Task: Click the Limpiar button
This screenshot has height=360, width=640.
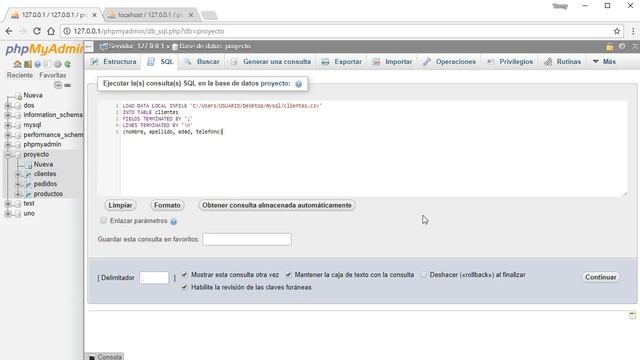Action: click(x=120, y=205)
